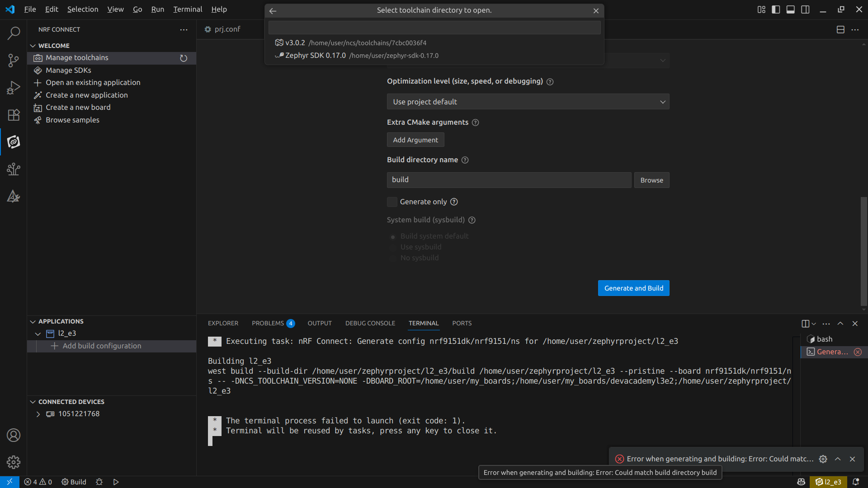The height and width of the screenshot is (488, 868).
Task: Click the status bar run arrow
Action: (116, 482)
